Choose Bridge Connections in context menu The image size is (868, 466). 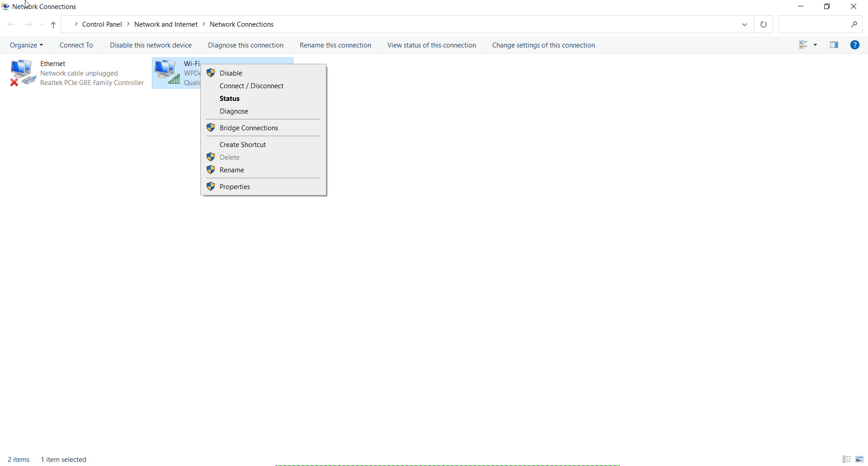263,128
